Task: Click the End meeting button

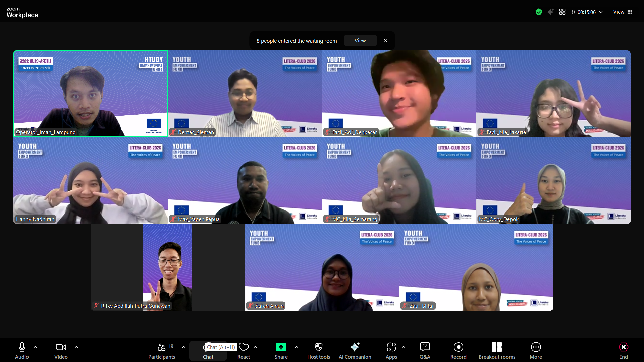Action: click(624, 347)
